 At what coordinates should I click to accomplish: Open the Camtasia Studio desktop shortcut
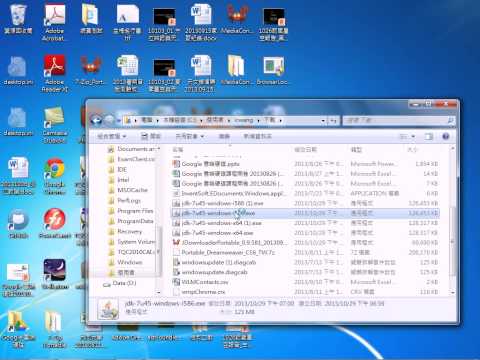coord(54,125)
